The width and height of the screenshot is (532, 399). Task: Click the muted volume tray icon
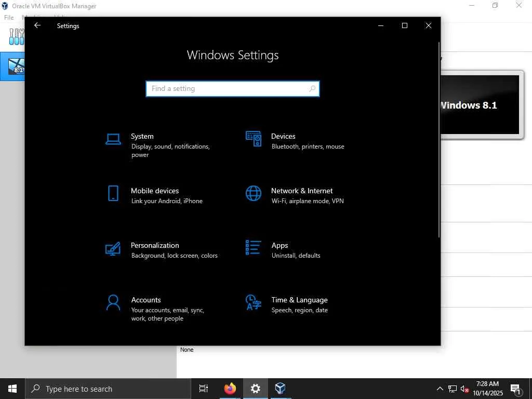click(464, 389)
